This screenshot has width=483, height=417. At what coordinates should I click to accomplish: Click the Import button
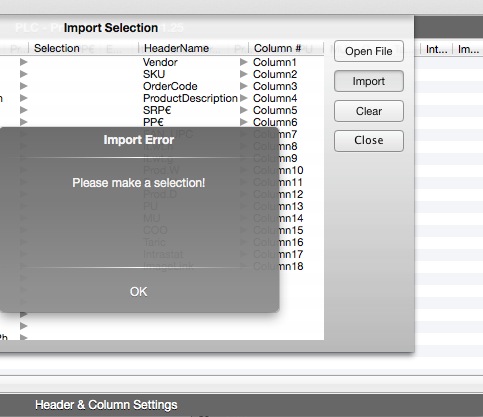369,81
